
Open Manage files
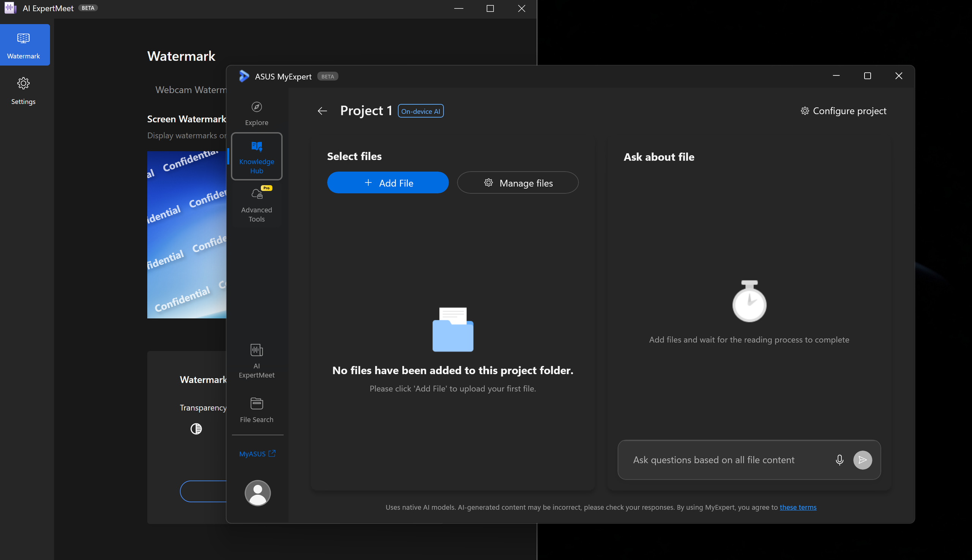coord(518,183)
